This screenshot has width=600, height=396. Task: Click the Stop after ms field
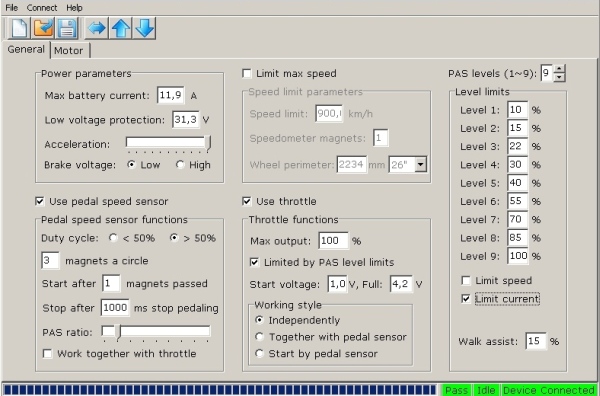click(115, 308)
